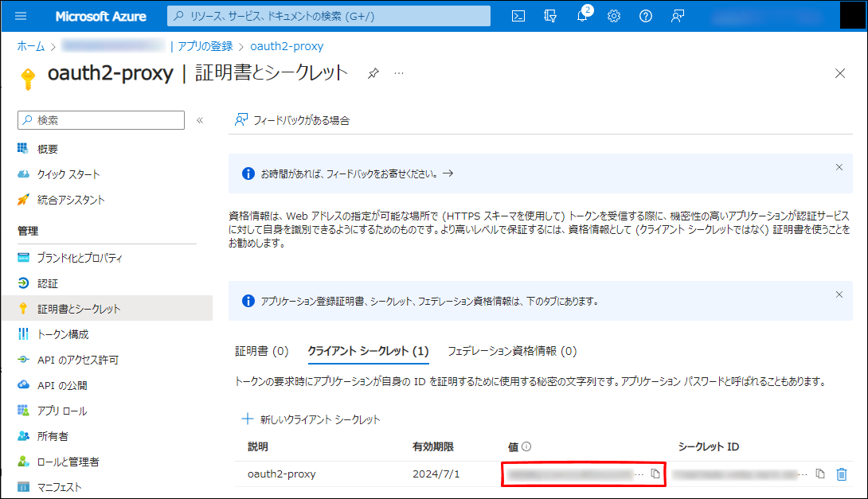Pin the oauth2-proxy page
Viewport: 868px width, 499px height.
coord(373,73)
